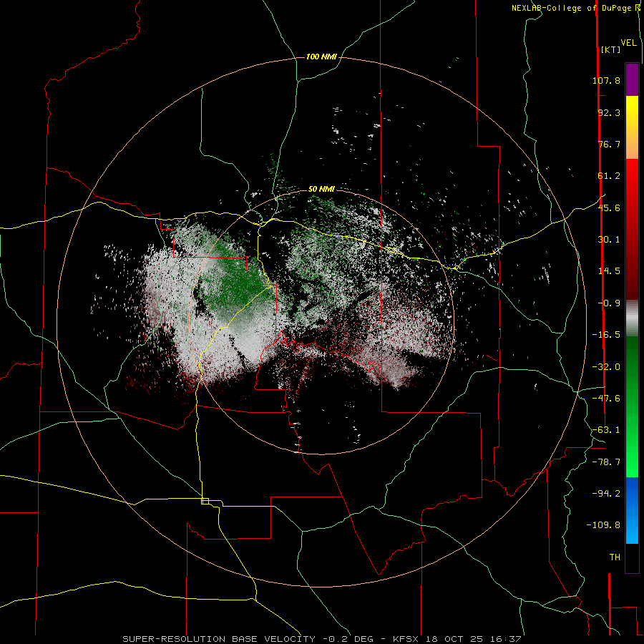Select the 45.6 velocity legend value

609,208
